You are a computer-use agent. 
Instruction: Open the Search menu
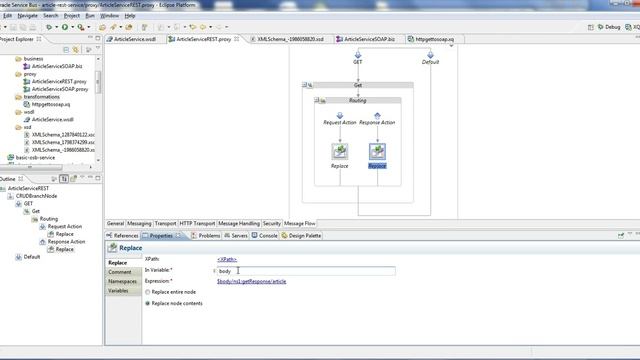pyautogui.click(x=51, y=16)
